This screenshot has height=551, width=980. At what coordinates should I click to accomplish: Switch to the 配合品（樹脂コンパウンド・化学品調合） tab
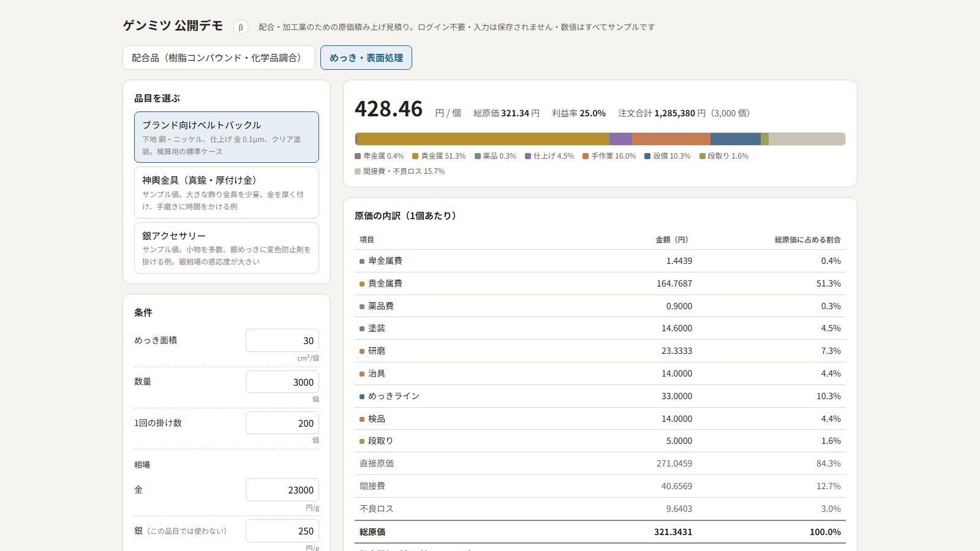[219, 58]
